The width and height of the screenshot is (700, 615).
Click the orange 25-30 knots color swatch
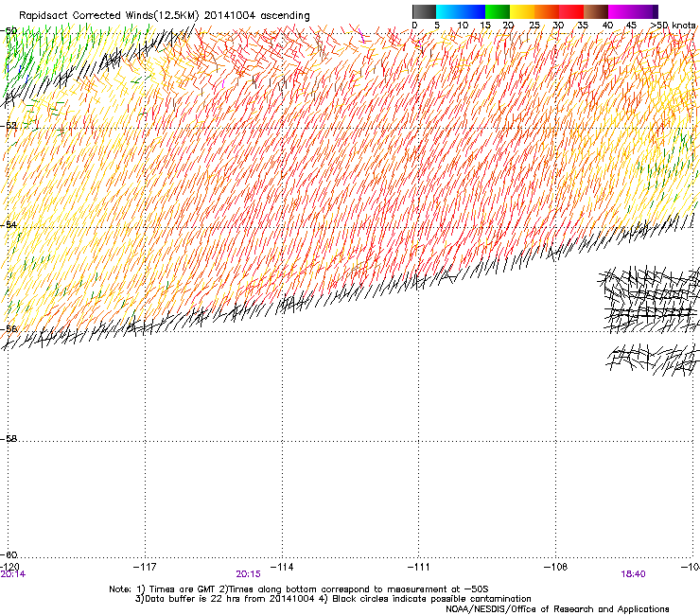pyautogui.click(x=547, y=11)
